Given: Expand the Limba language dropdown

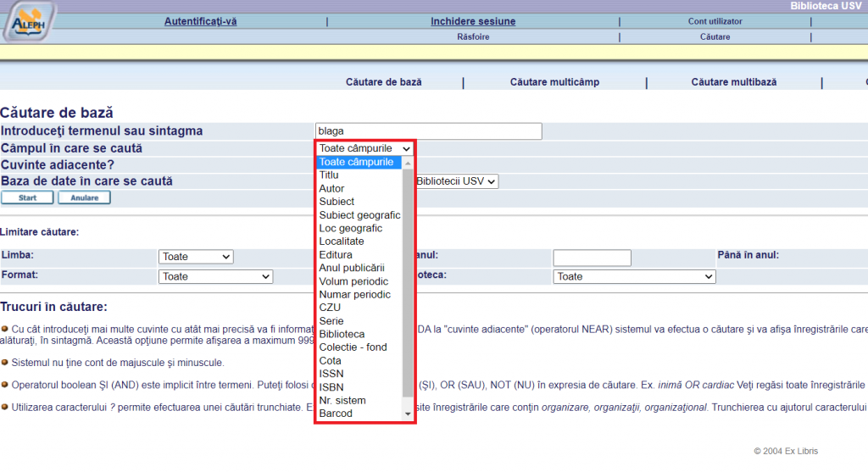Looking at the screenshot, I should 196,257.
